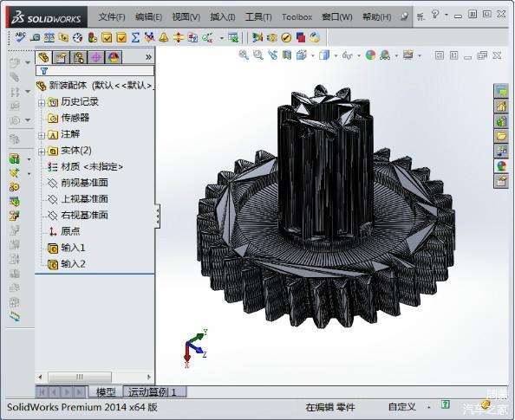The height and width of the screenshot is (420, 515).
Task: Open the Excel table tool icon
Action: (x=233, y=38)
